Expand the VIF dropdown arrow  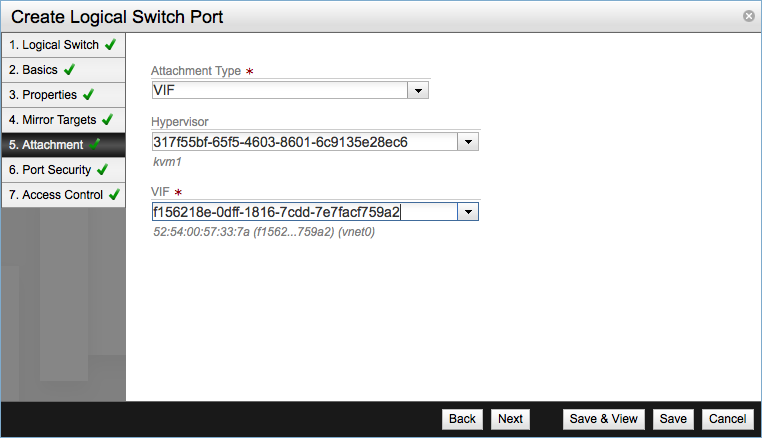click(467, 212)
